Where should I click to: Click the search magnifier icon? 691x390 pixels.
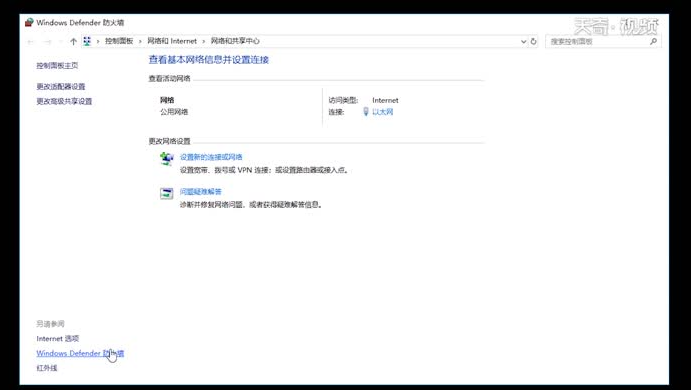tap(653, 41)
